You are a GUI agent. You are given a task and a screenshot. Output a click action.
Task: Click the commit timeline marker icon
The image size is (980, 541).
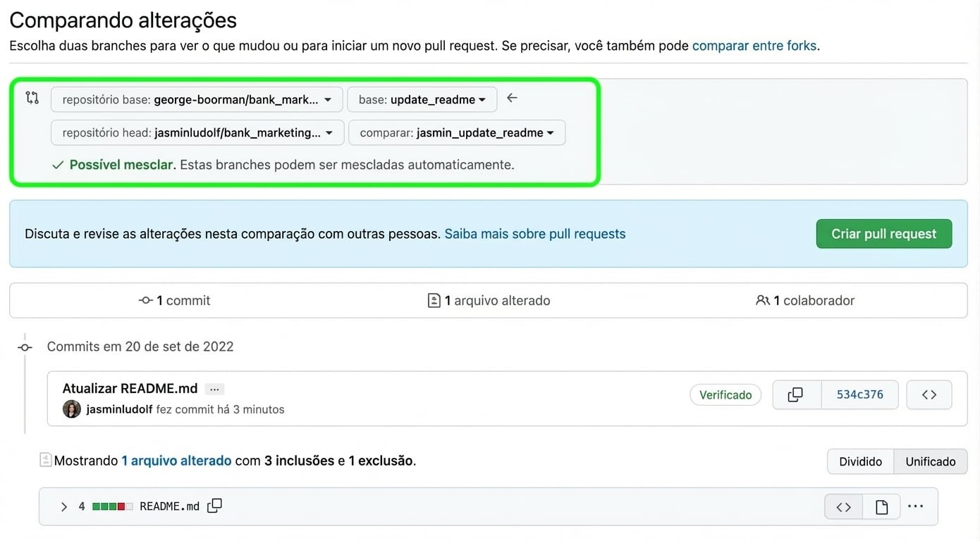(25, 347)
